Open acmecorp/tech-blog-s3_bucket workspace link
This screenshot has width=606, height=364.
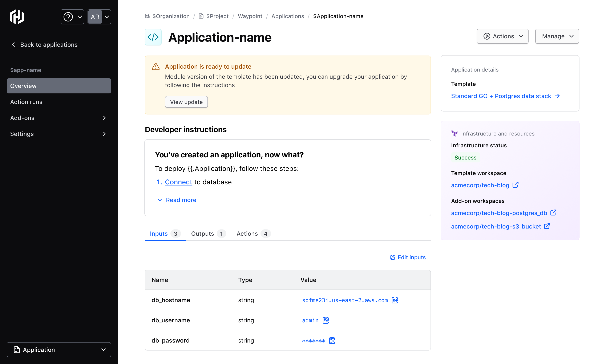(496, 226)
